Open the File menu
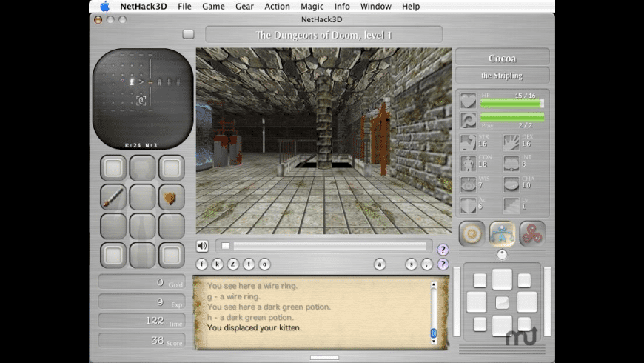Viewport: 644px width, 363px height. [184, 6]
